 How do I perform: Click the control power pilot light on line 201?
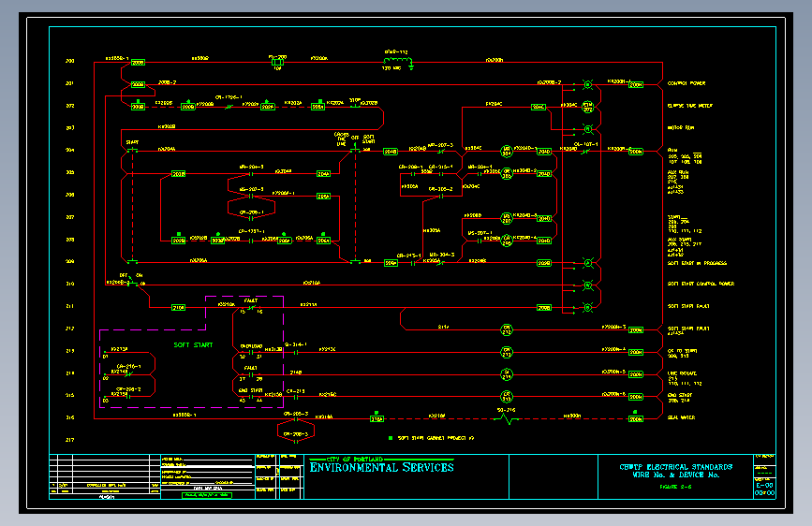(588, 84)
